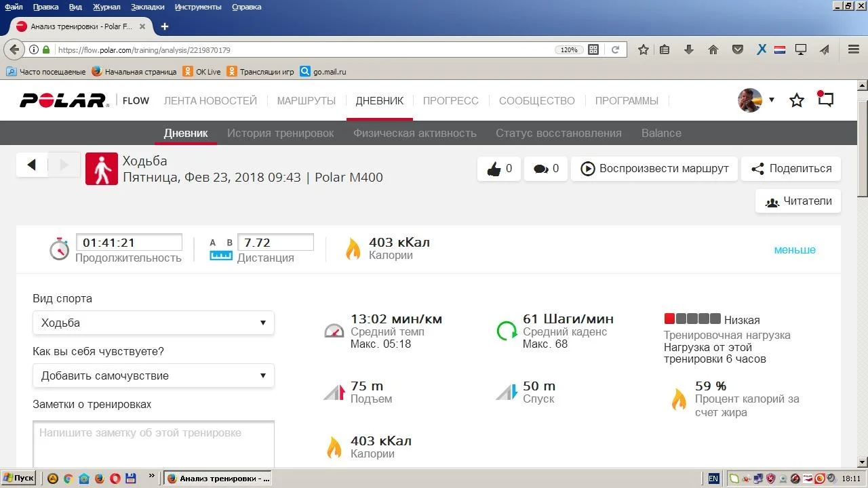This screenshot has width=868, height=488.
Task: Open Firefox downloads arrow
Action: tap(689, 49)
